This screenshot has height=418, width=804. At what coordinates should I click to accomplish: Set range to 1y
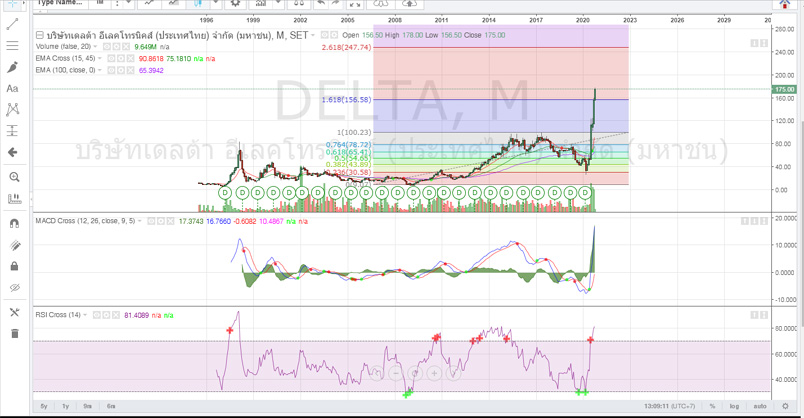pos(66,406)
